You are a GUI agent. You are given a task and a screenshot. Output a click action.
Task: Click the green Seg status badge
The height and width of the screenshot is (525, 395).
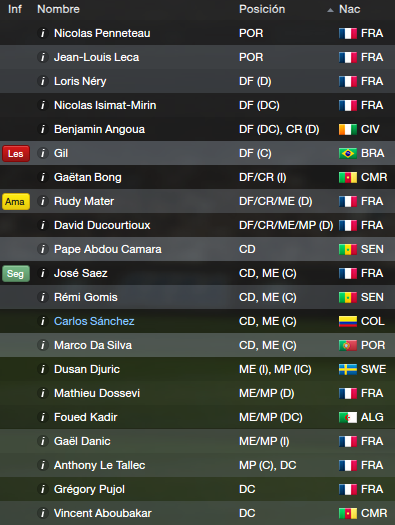16,274
